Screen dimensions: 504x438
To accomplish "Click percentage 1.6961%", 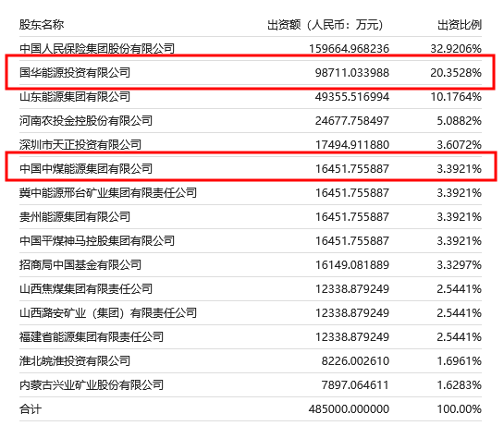I will (x=459, y=361).
